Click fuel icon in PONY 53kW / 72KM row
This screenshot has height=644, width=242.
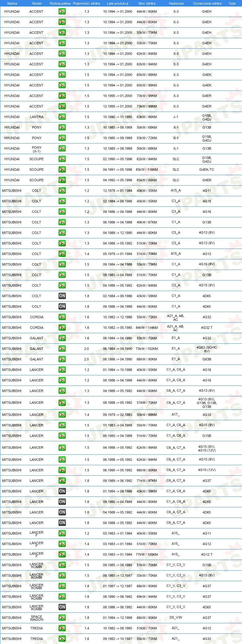click(x=62, y=138)
